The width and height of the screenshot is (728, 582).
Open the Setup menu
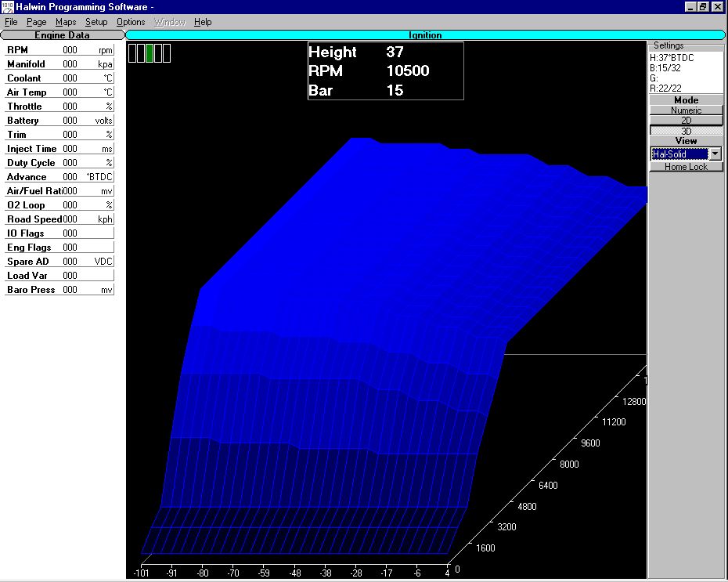click(96, 22)
